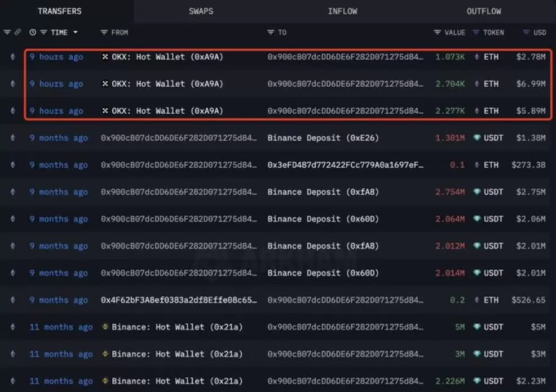Open the INFLOW tab

342,11
